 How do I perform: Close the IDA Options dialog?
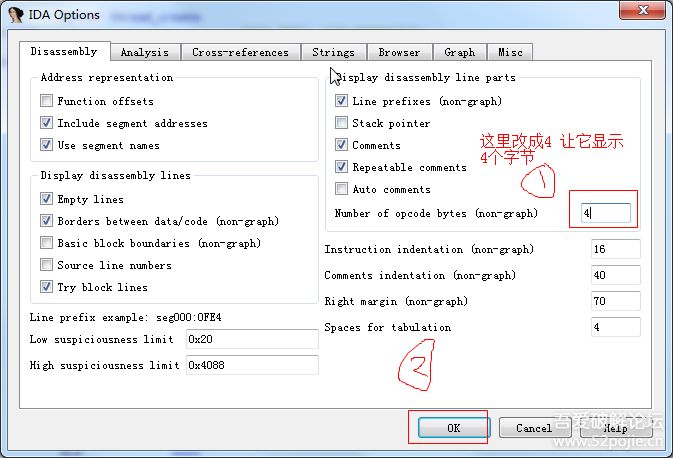[x=643, y=10]
